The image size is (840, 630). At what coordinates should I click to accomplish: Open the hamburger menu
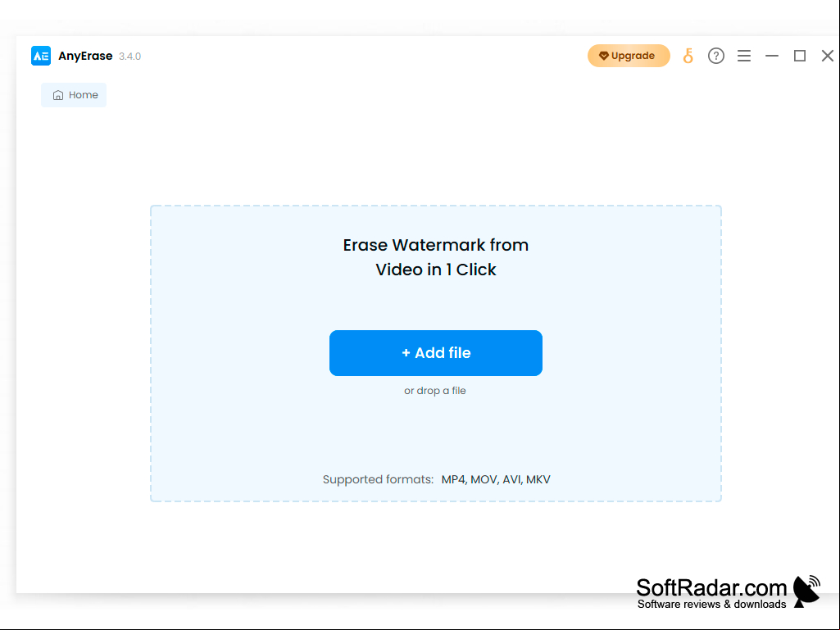coord(743,56)
